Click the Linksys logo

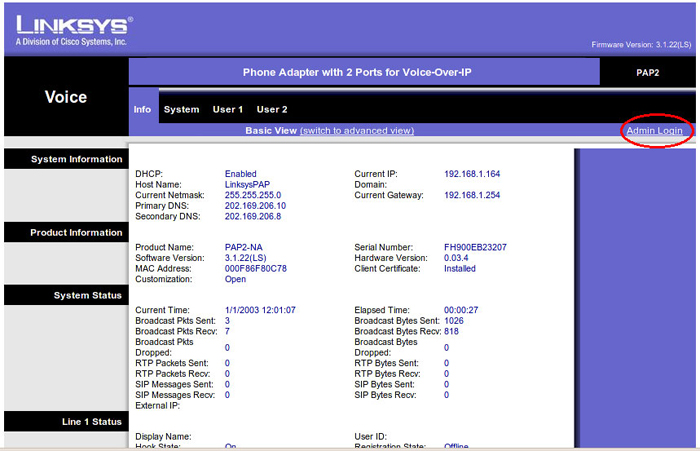pyautogui.click(x=74, y=30)
